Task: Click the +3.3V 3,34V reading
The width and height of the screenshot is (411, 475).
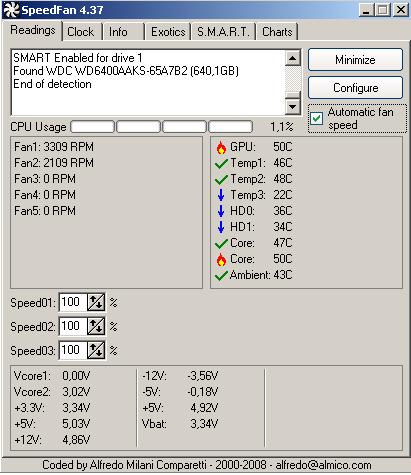Action: [x=52, y=408]
